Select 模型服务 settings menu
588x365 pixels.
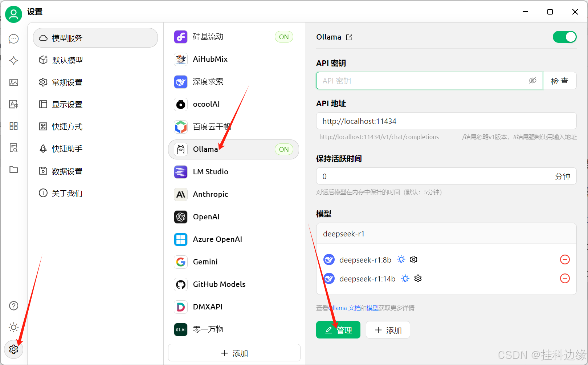coord(95,38)
